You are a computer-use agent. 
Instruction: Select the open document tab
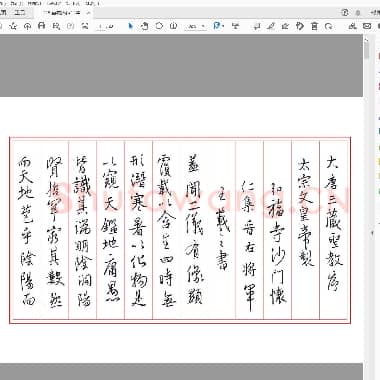coord(62,13)
